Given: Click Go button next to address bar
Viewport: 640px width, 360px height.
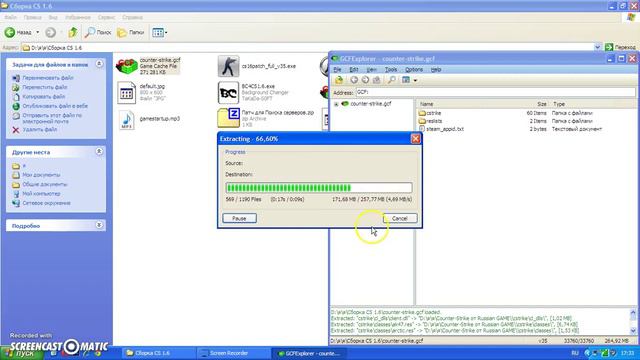Looking at the screenshot, I should click(620, 47).
